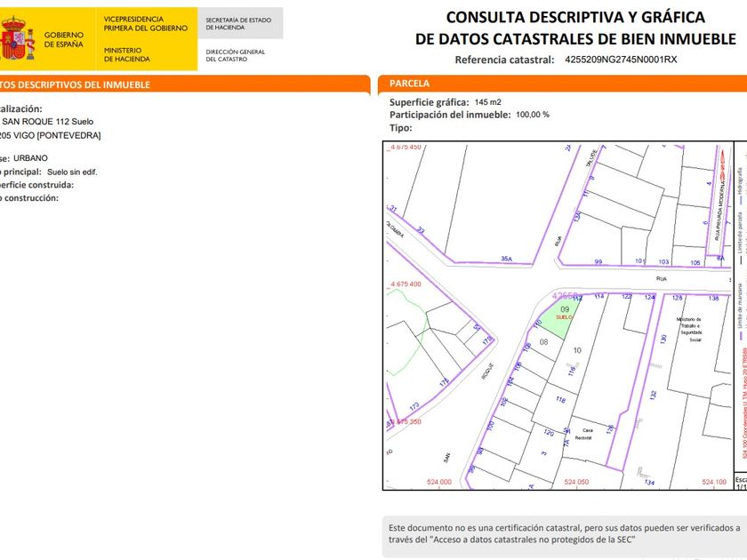Click "35A" street number on map
The image size is (747, 560).
506,259
